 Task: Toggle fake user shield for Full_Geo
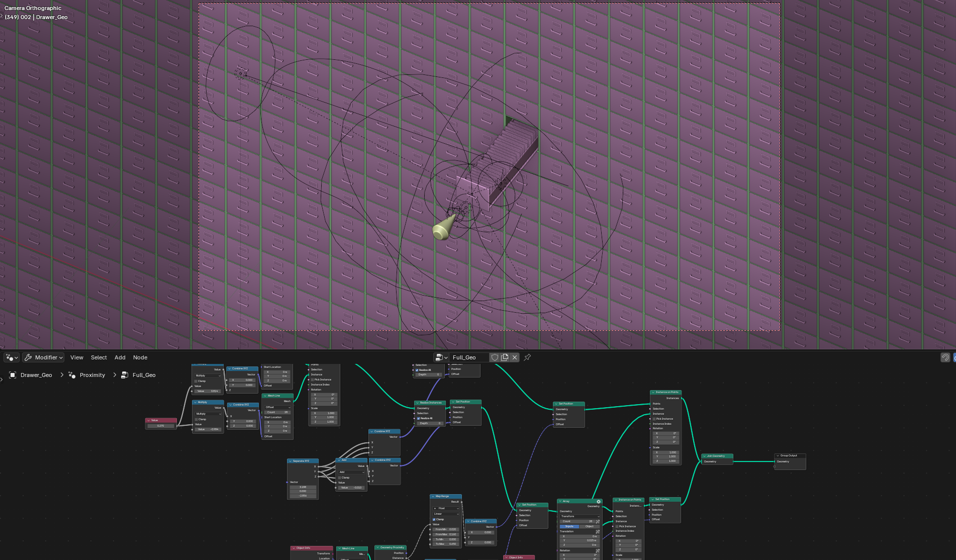click(x=495, y=357)
